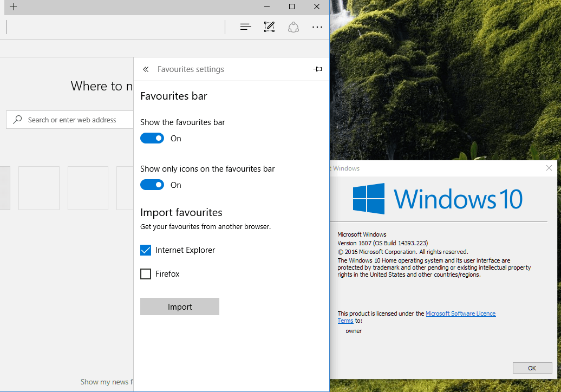The width and height of the screenshot is (561, 392).
Task: Open the Microsoft Software Licence Terms link
Action: click(x=461, y=313)
